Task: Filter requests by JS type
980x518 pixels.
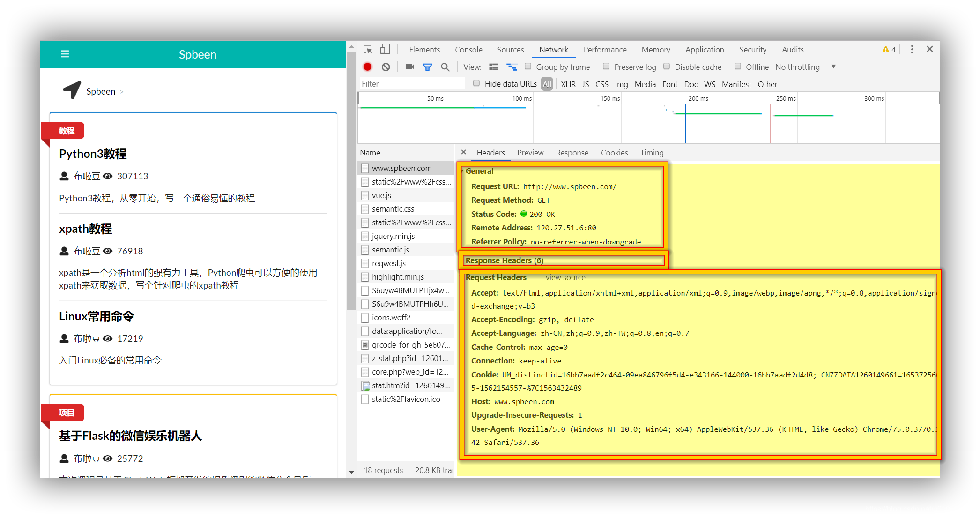Action: pos(586,84)
